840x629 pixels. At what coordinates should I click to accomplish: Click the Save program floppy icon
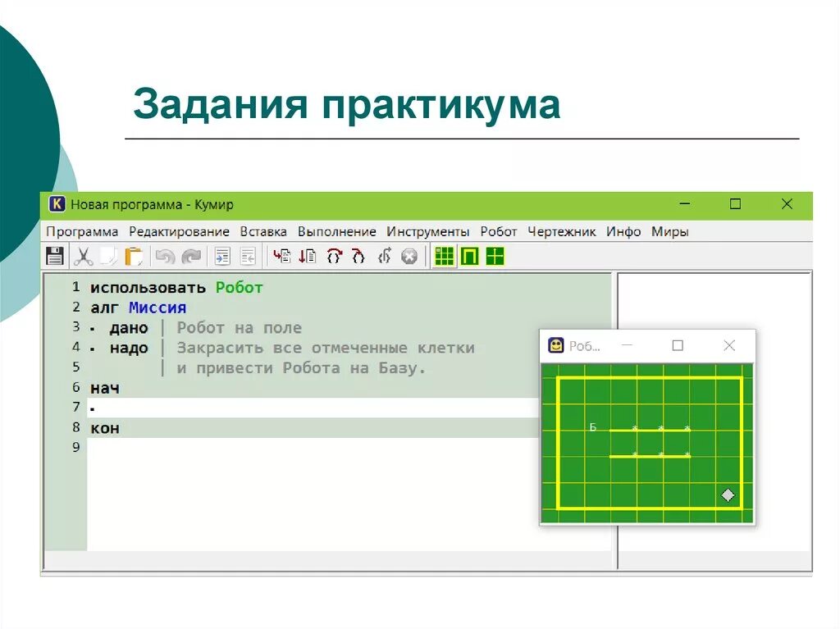55,256
